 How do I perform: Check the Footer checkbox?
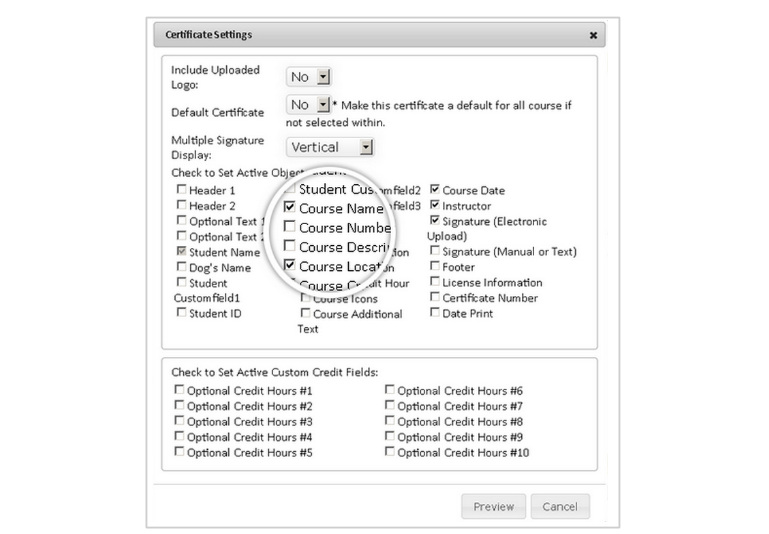click(435, 266)
